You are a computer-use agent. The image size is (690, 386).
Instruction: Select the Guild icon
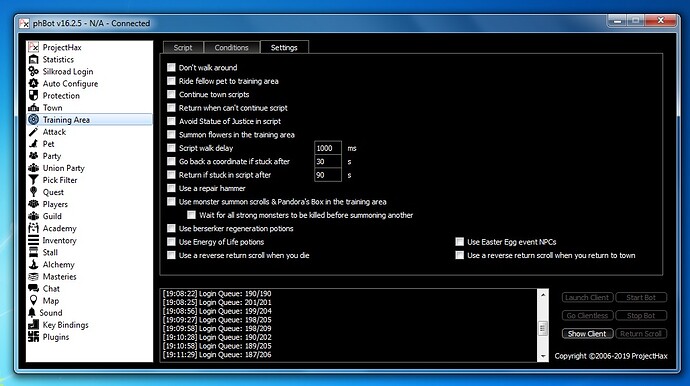click(33, 216)
